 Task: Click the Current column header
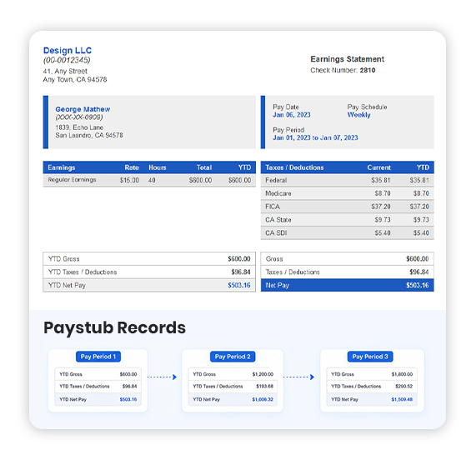point(378,167)
